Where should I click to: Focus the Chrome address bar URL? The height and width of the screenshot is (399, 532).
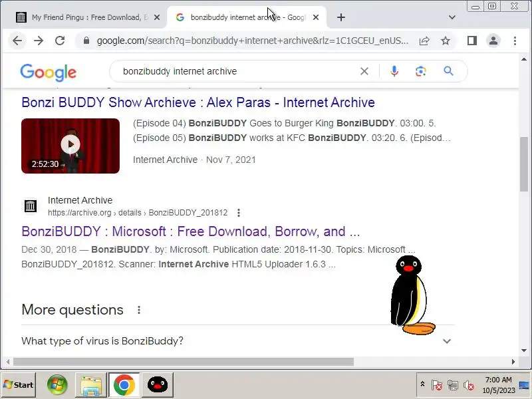tap(253, 41)
